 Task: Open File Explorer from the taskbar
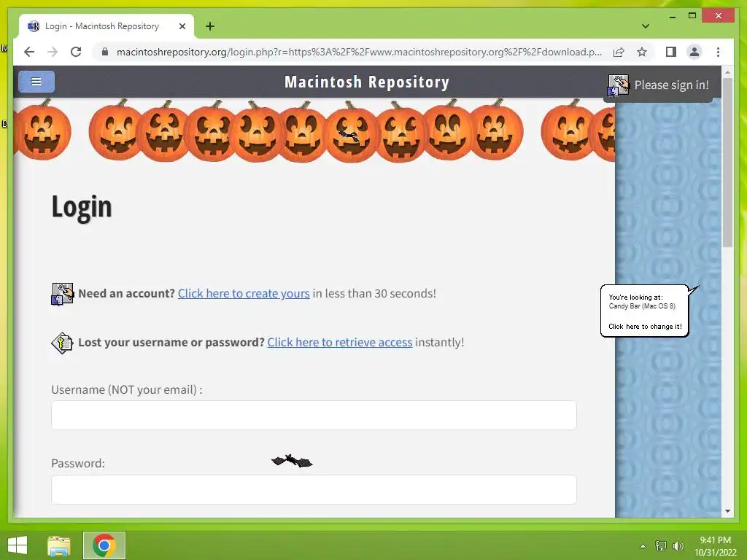tap(59, 545)
